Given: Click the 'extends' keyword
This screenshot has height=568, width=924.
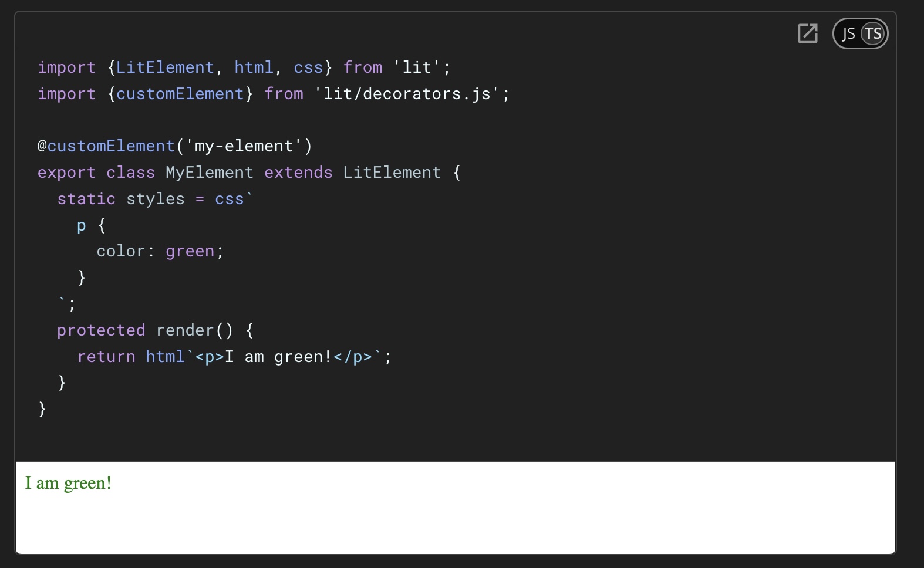Looking at the screenshot, I should tap(298, 173).
